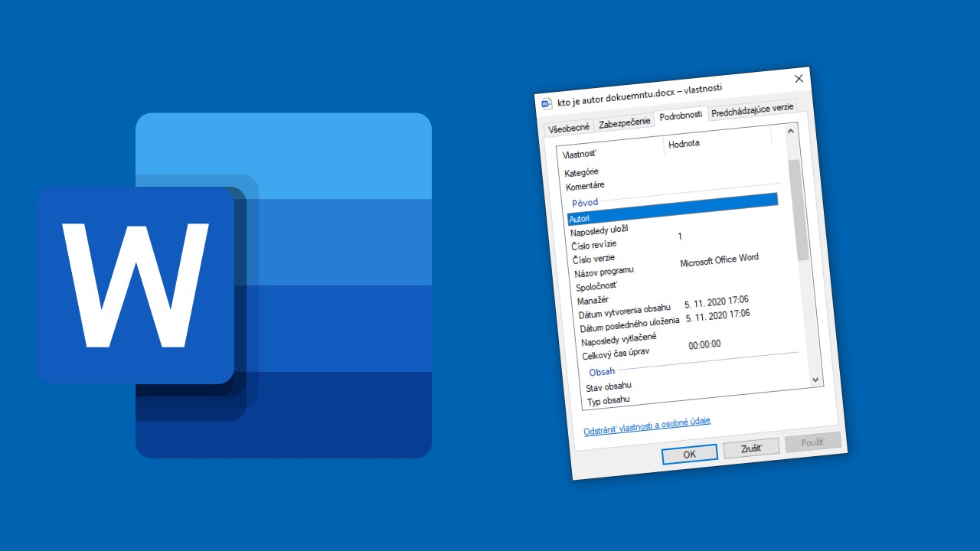Select the Spoločnosť property
Screen dimensions: 980x551
click(596, 287)
